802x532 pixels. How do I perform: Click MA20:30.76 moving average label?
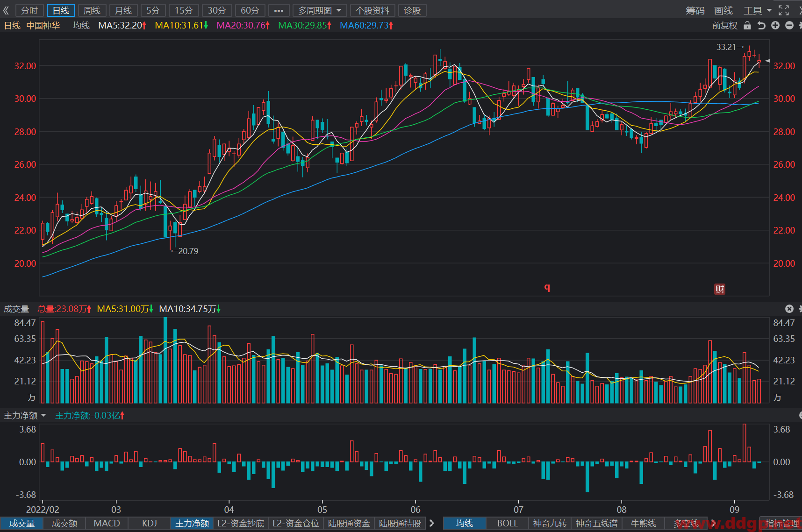pyautogui.click(x=243, y=25)
